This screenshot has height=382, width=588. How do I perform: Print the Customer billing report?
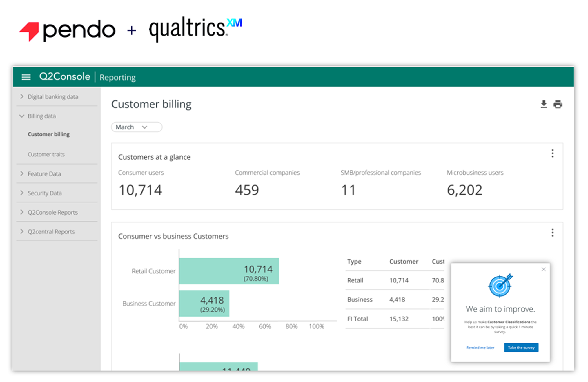[558, 104]
